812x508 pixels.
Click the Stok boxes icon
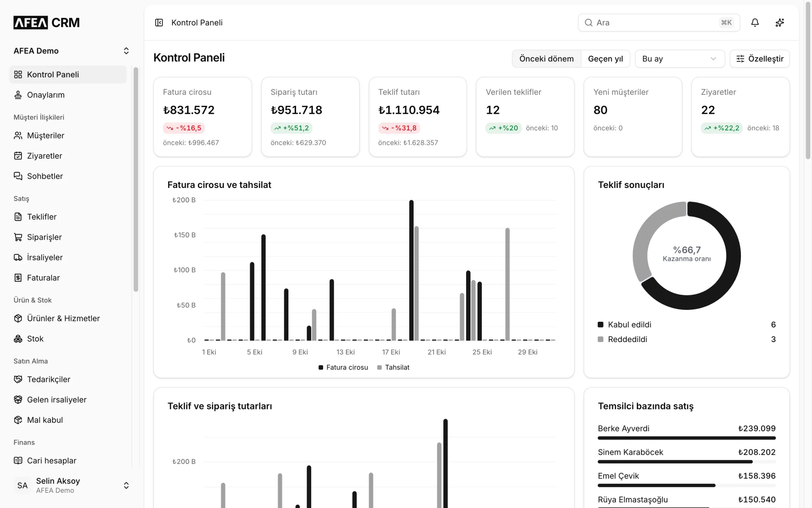click(x=18, y=339)
